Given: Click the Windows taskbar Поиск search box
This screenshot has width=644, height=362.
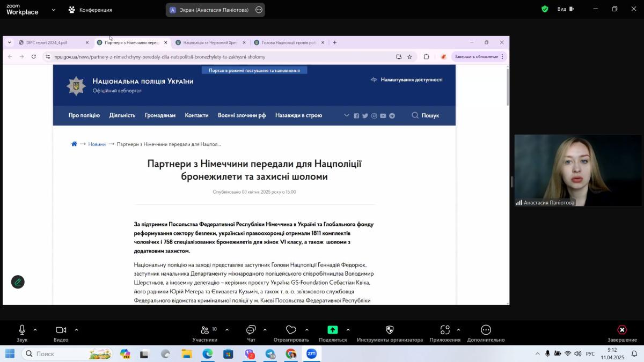Looking at the screenshot, I should tap(67, 353).
